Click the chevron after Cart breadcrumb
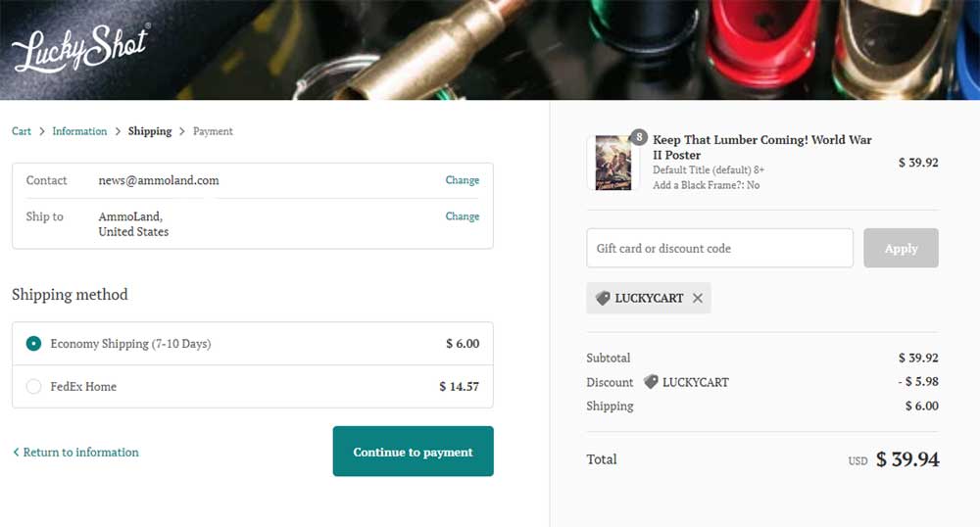 click(x=42, y=131)
